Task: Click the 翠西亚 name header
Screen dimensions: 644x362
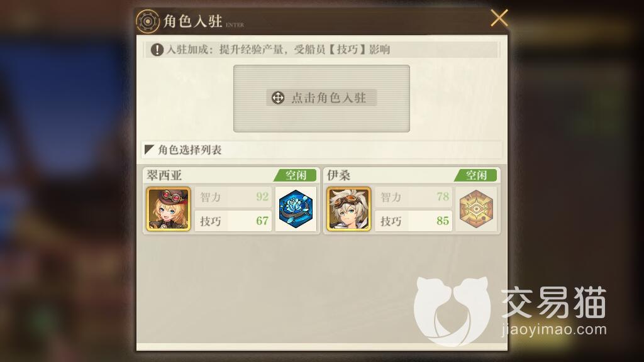Action: 164,176
